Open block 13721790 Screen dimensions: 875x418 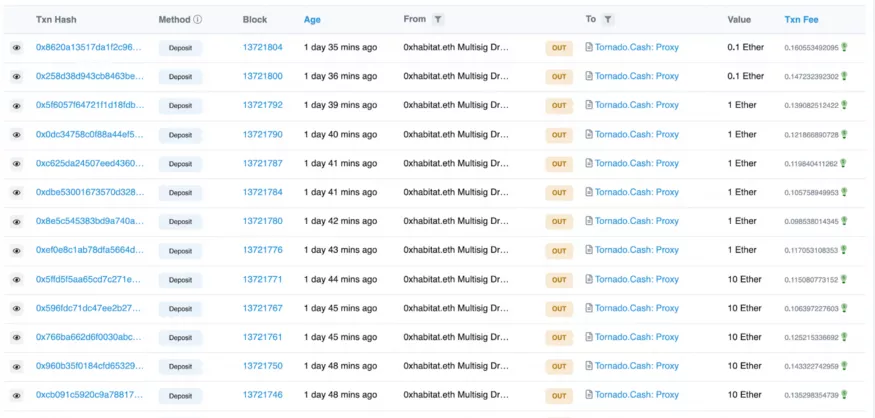click(x=262, y=134)
